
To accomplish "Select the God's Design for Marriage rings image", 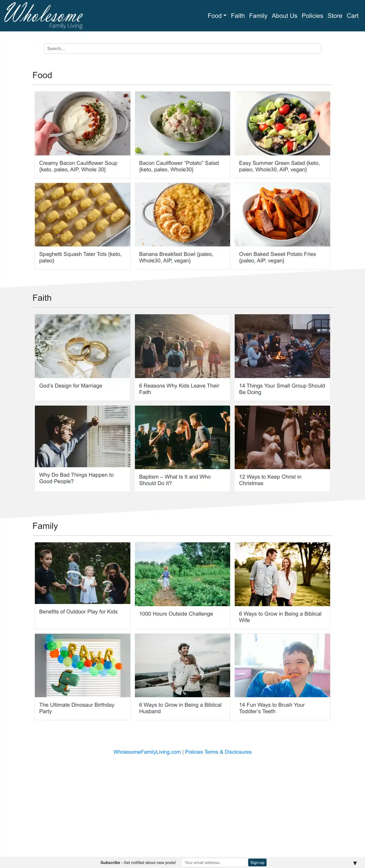I will 82,346.
